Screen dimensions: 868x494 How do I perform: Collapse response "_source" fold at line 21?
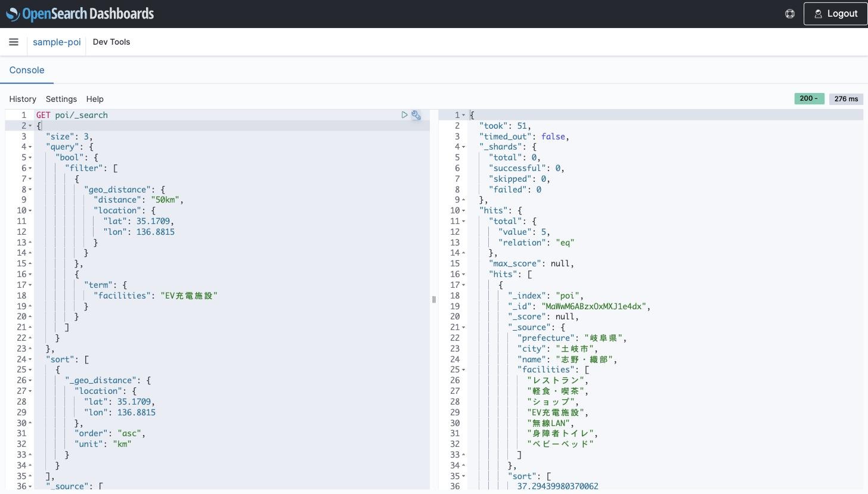point(464,327)
